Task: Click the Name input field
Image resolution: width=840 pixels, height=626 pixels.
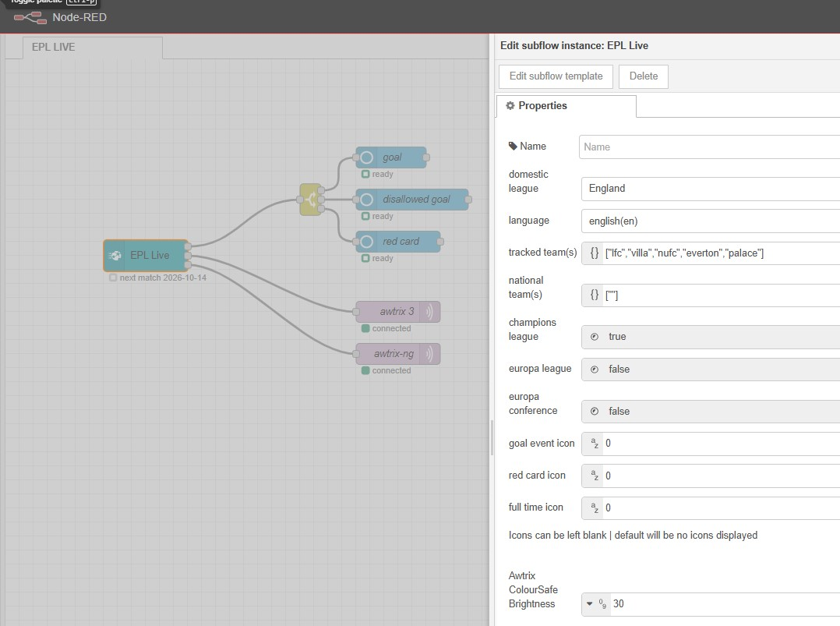Action: coord(709,147)
